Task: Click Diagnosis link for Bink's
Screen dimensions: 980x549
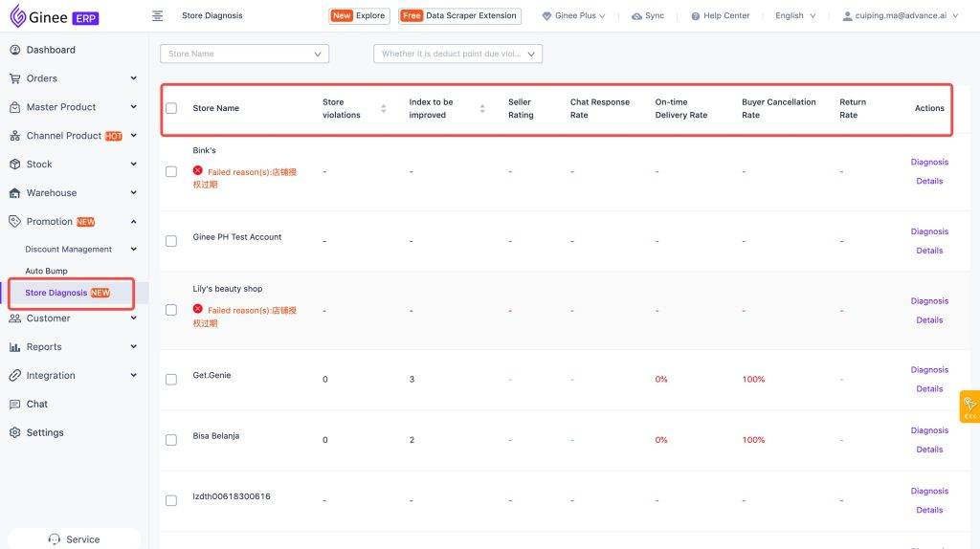Action: (929, 162)
